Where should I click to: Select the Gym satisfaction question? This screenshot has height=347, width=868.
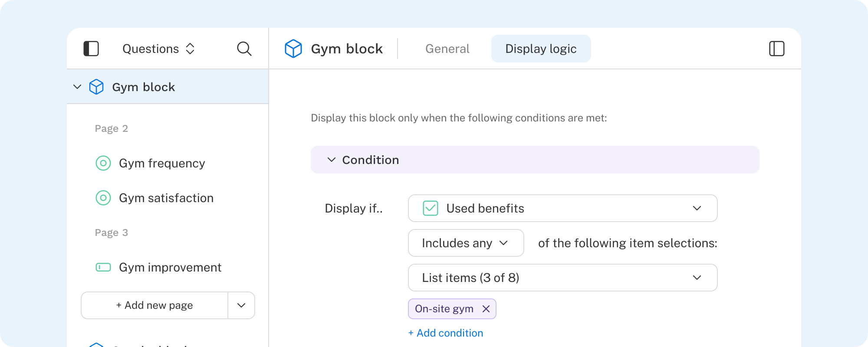(x=166, y=198)
